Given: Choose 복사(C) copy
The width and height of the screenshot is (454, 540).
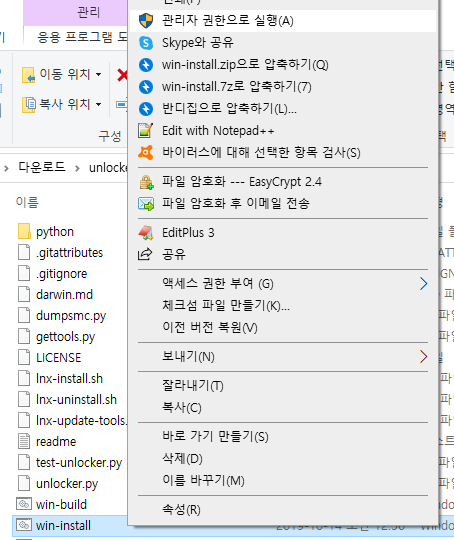Looking at the screenshot, I should [282, 408].
